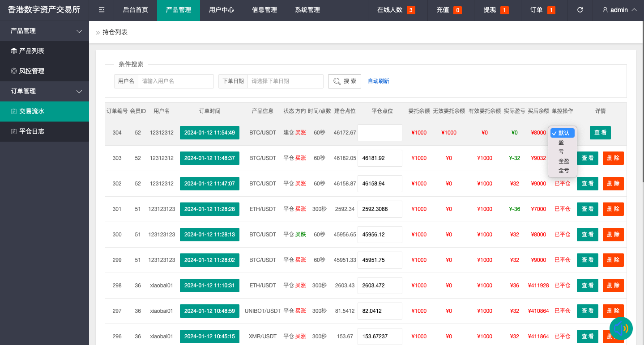Viewport: 644px width, 345px height.
Task: Switch to the 用户中心 menu
Action: [x=221, y=10]
